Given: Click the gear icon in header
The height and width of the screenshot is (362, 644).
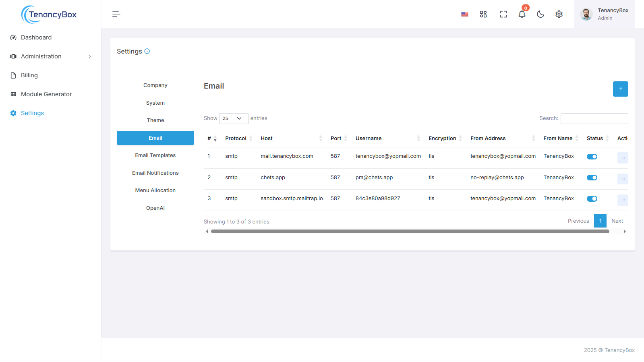Looking at the screenshot, I should 559,14.
